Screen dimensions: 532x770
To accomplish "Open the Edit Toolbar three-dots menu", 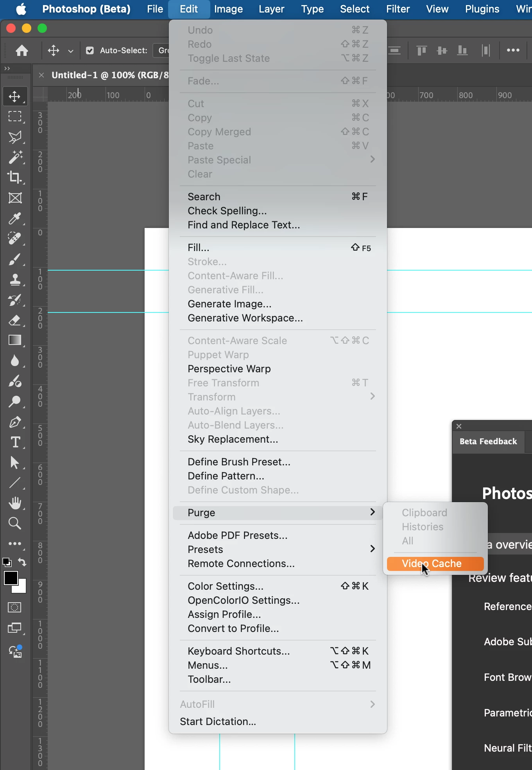I will tap(15, 544).
